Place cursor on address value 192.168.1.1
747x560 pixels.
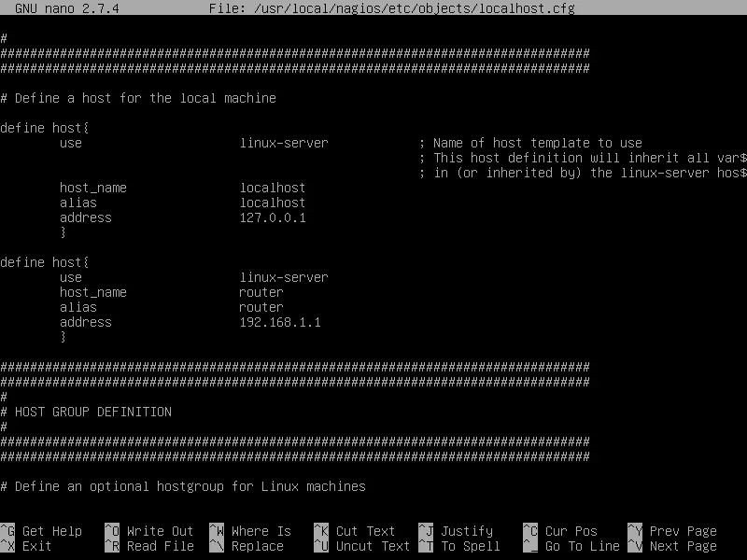[x=280, y=322]
